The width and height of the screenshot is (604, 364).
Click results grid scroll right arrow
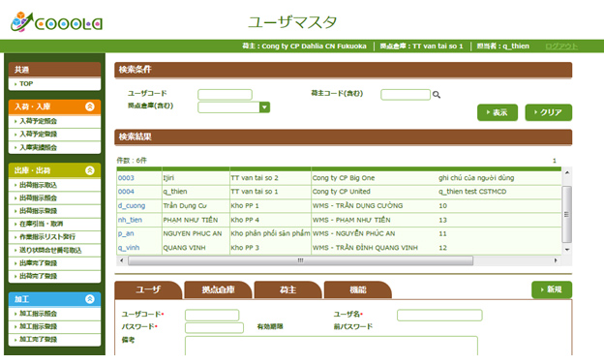pos(556,260)
